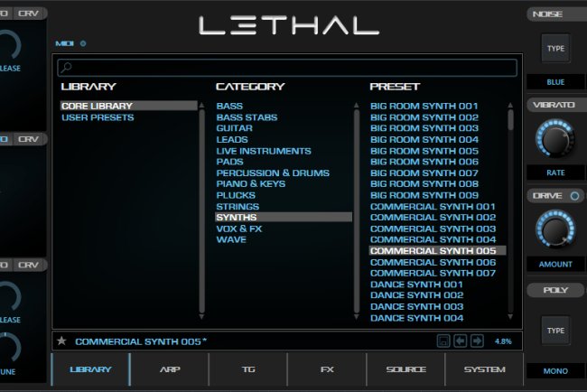Go to the next preset with the right arrow

pyautogui.click(x=477, y=341)
